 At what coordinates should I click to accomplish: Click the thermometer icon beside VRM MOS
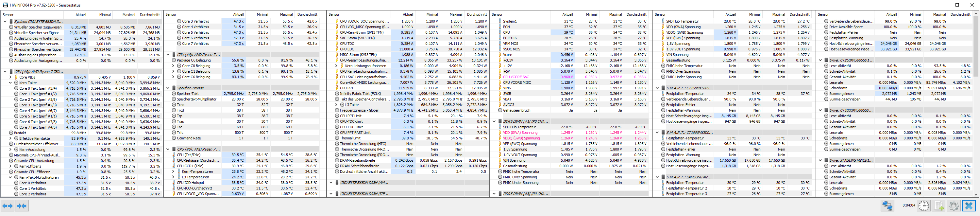point(499,44)
